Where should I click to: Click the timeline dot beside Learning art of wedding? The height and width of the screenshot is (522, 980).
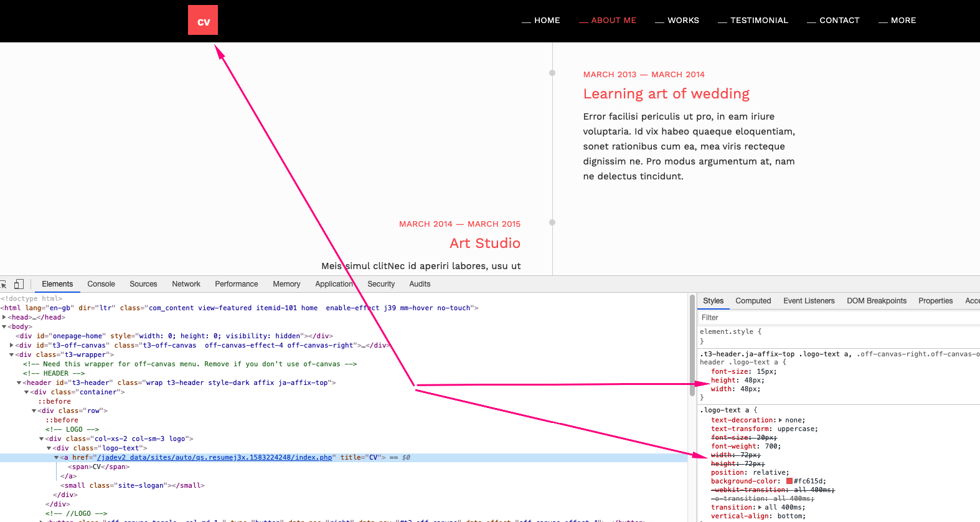552,73
